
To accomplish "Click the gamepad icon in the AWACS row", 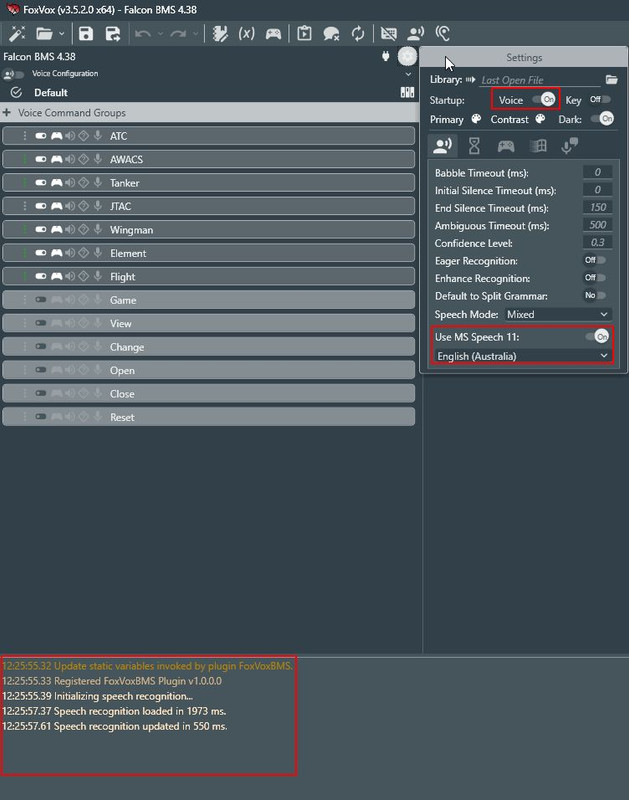I will tap(57, 159).
